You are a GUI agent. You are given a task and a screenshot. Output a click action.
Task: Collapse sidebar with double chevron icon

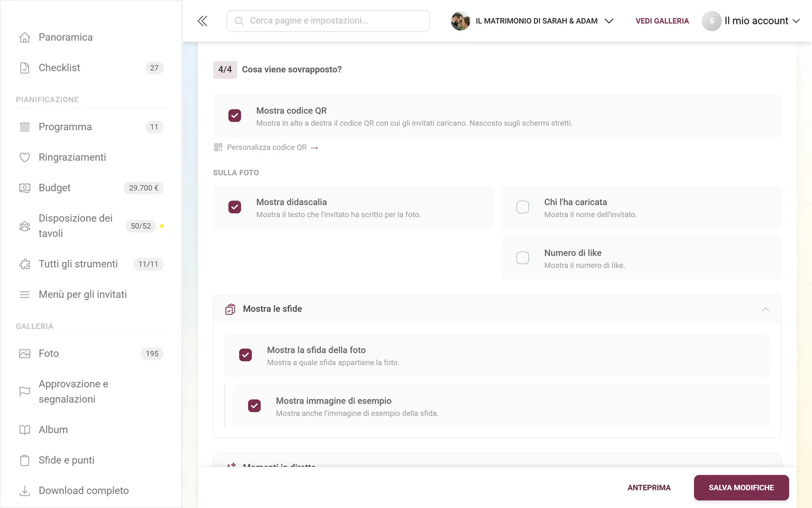[202, 21]
